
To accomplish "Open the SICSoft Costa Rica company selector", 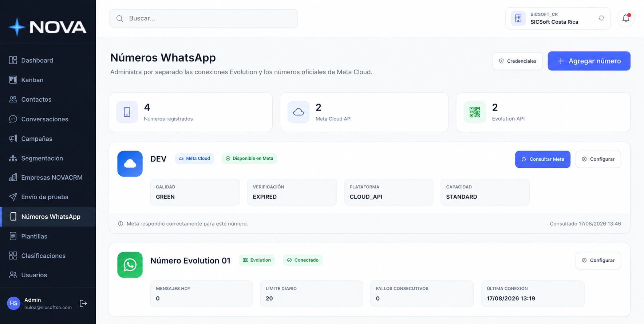I will click(558, 18).
